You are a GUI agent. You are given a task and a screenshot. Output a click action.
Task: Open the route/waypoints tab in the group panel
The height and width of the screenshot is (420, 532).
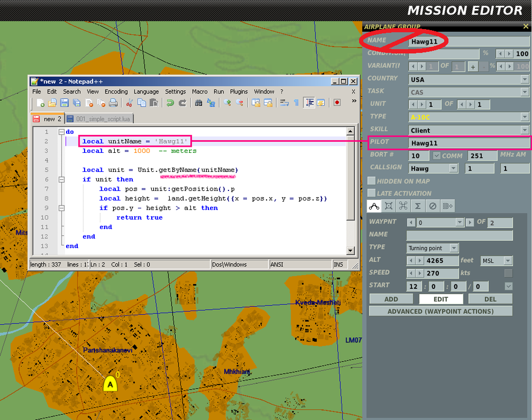[x=374, y=206]
